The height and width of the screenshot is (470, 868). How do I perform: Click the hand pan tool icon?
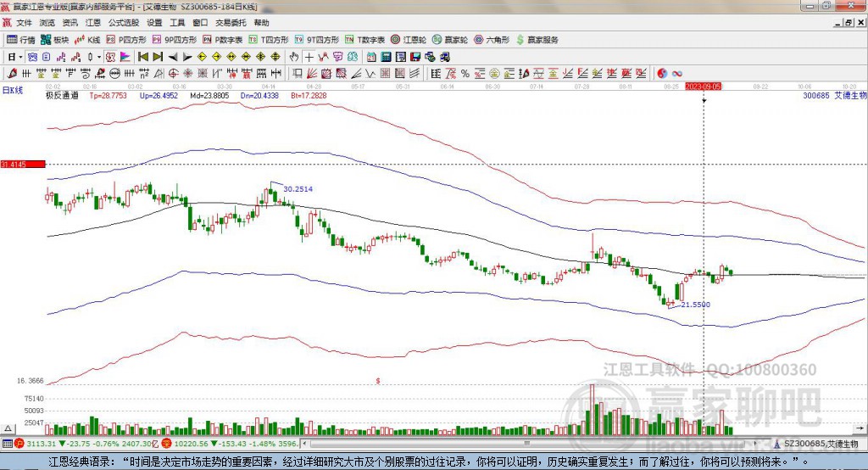pos(294,57)
